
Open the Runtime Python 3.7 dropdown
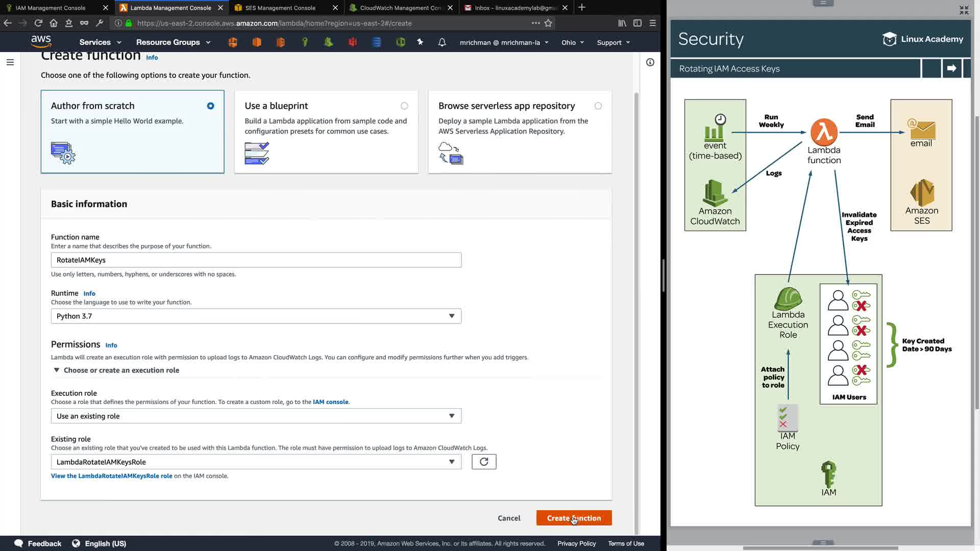coord(256,316)
